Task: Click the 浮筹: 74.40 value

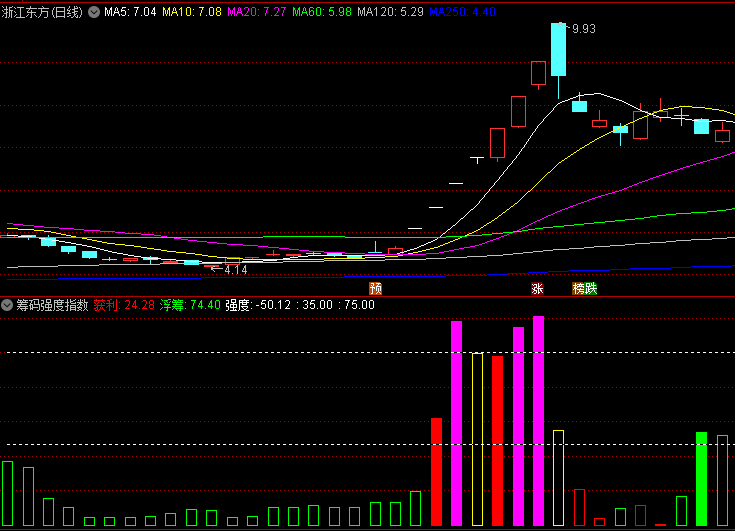Action: click(x=190, y=306)
